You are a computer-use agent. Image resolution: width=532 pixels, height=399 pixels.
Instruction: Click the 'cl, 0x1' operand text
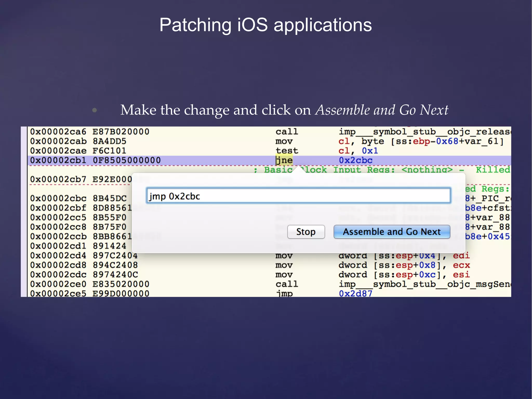coord(358,151)
